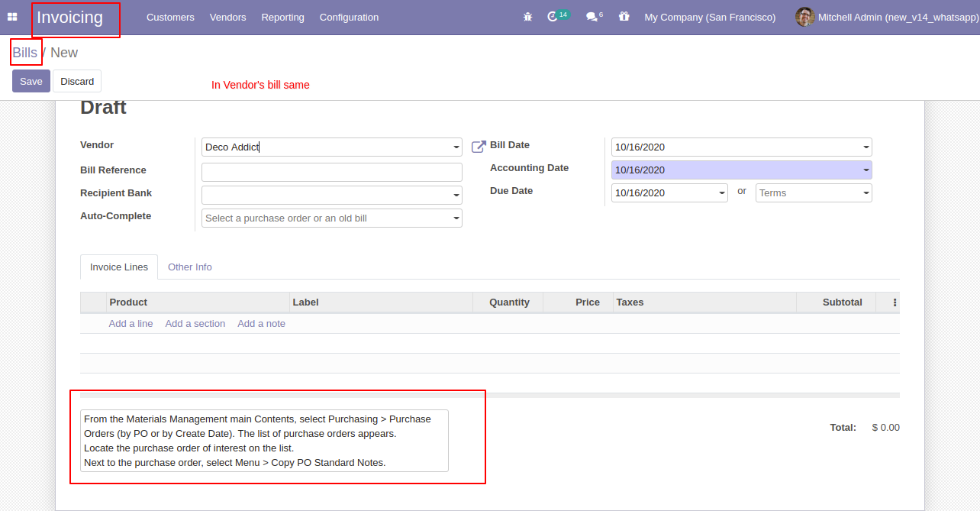This screenshot has height=511, width=980.
Task: Open the debug bug icon
Action: [x=527, y=17]
